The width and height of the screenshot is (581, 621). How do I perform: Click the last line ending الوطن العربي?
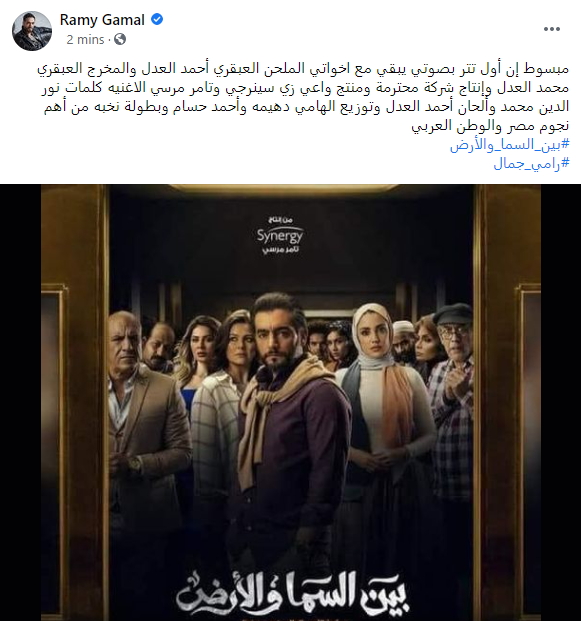[x=490, y=126]
